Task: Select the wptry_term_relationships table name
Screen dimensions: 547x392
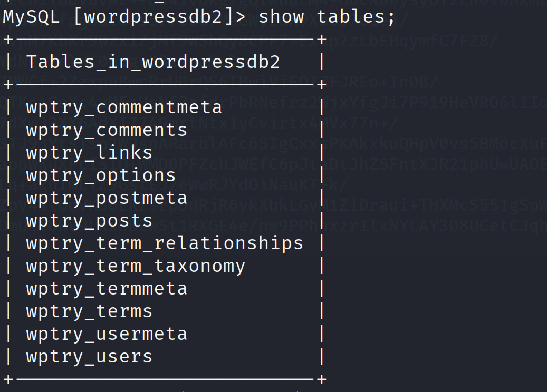Action: point(165,243)
